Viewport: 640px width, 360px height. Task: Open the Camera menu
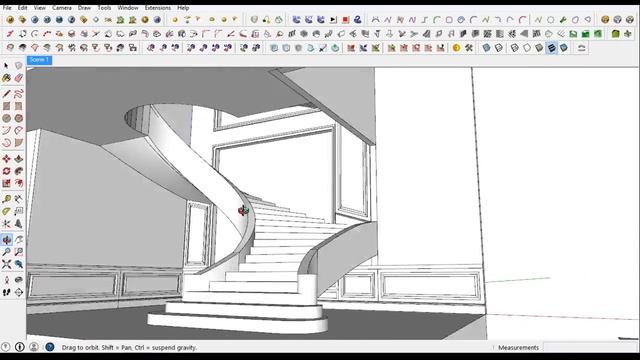pos(62,8)
